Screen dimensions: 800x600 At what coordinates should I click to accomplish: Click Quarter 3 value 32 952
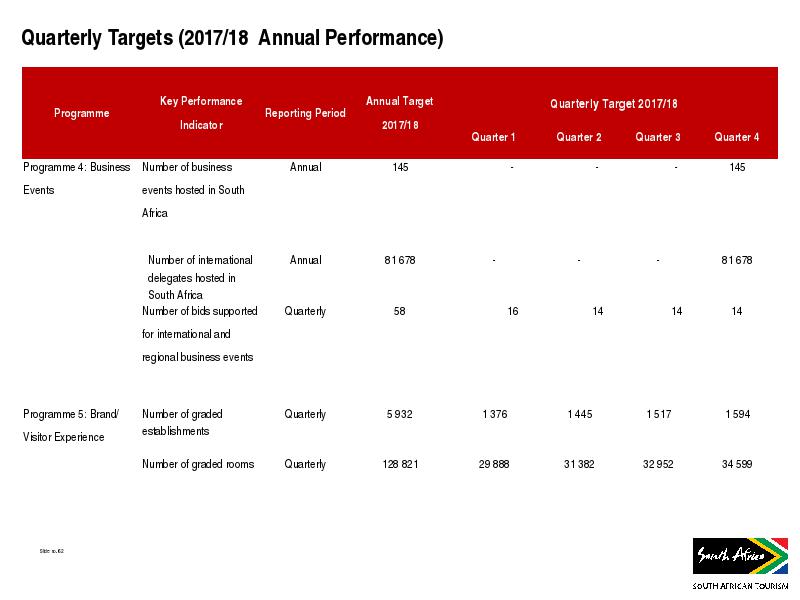(x=658, y=464)
